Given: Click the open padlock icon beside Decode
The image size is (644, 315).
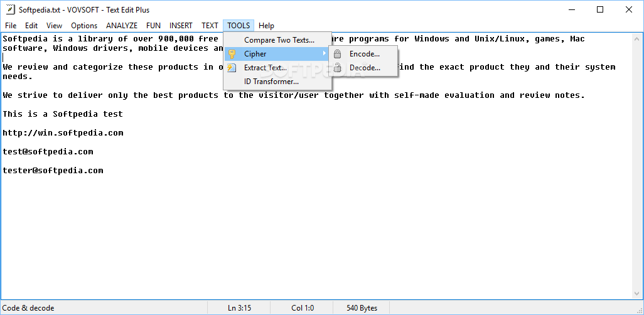Looking at the screenshot, I should (337, 68).
